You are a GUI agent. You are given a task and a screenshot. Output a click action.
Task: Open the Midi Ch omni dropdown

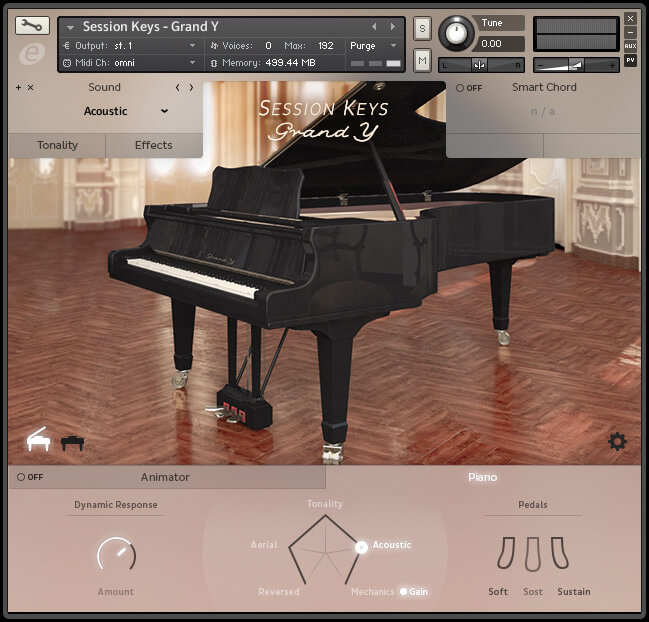click(x=192, y=62)
